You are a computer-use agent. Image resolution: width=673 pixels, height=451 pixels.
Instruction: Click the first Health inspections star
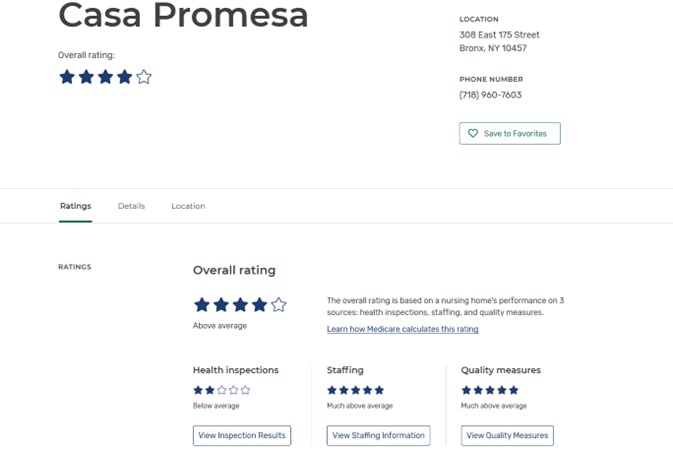(198, 390)
